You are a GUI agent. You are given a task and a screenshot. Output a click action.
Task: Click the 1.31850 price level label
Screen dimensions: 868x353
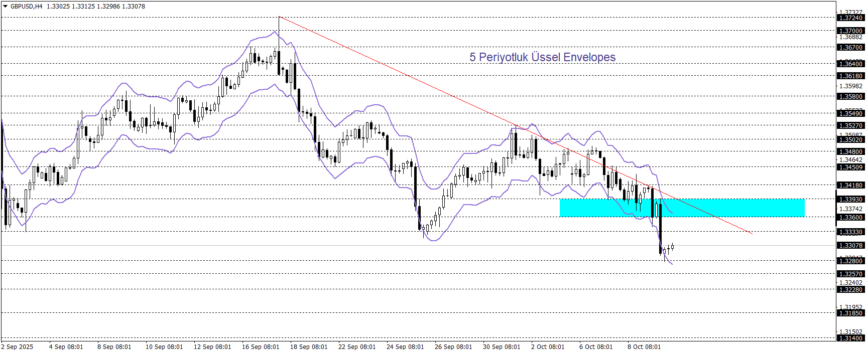(850, 313)
